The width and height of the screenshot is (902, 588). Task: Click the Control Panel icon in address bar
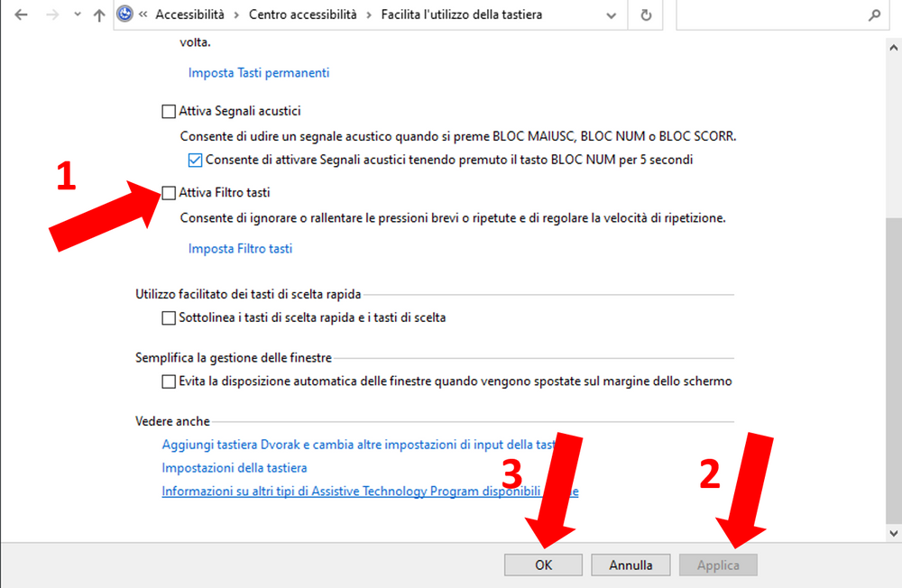(125, 15)
